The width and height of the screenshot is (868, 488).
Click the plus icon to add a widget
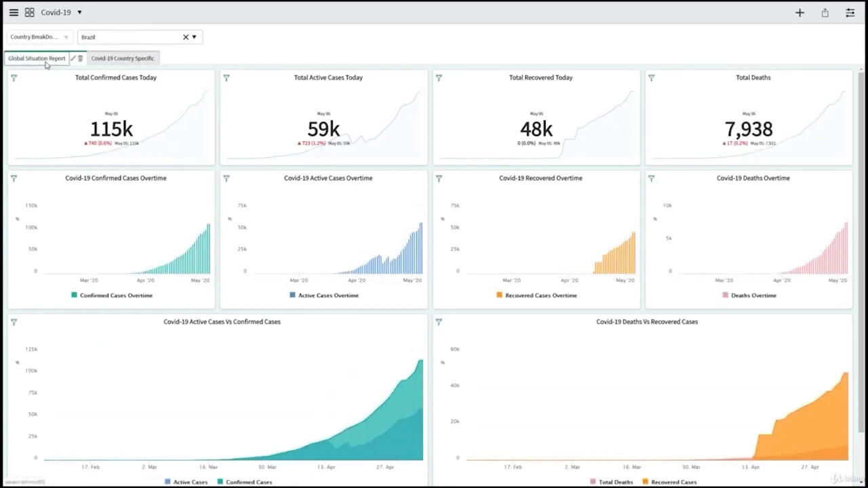tap(800, 12)
